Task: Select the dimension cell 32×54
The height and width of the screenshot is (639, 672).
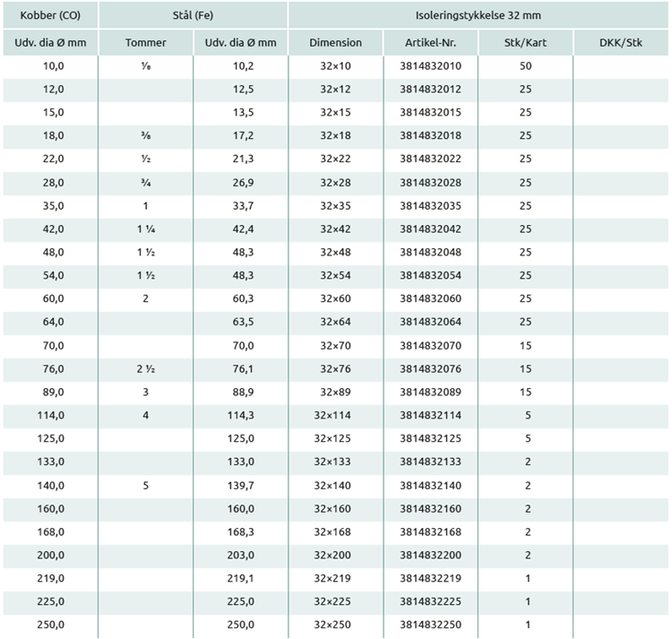Action: [x=336, y=275]
